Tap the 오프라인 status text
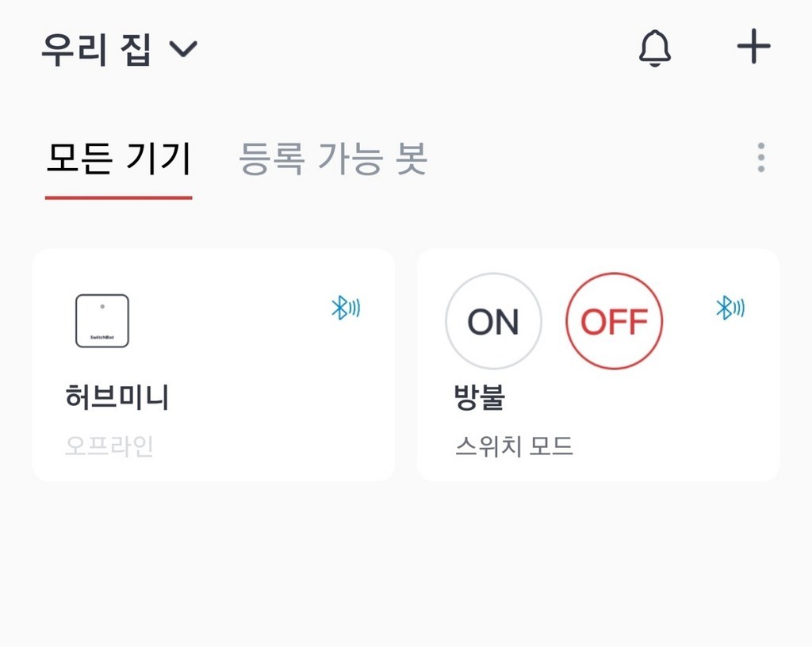Image resolution: width=812 pixels, height=647 pixels. [x=109, y=446]
